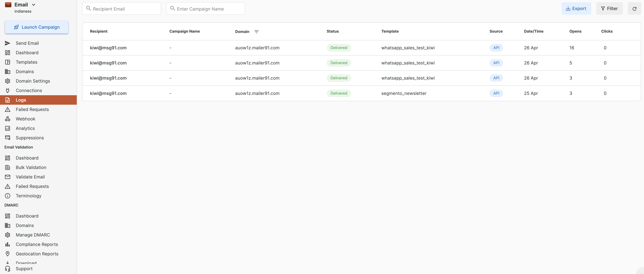Click the Geolocation Reports pin icon
Image resolution: width=644 pixels, height=274 pixels.
7,254
